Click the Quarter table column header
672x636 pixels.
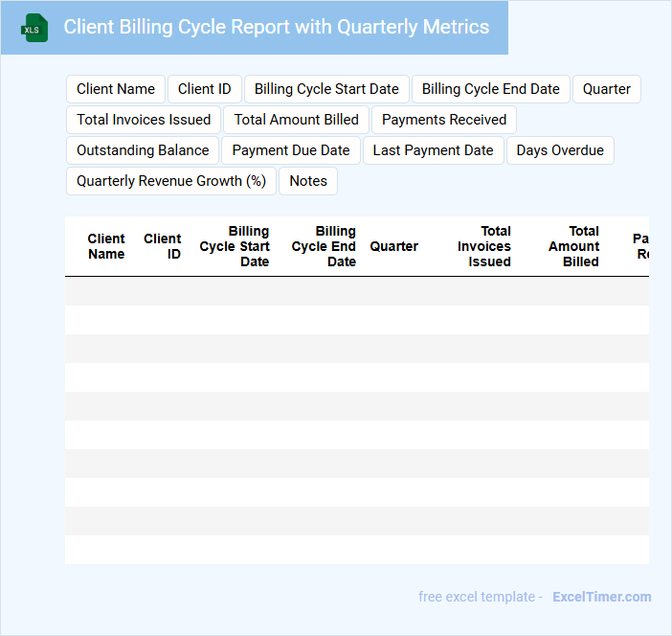pyautogui.click(x=393, y=246)
